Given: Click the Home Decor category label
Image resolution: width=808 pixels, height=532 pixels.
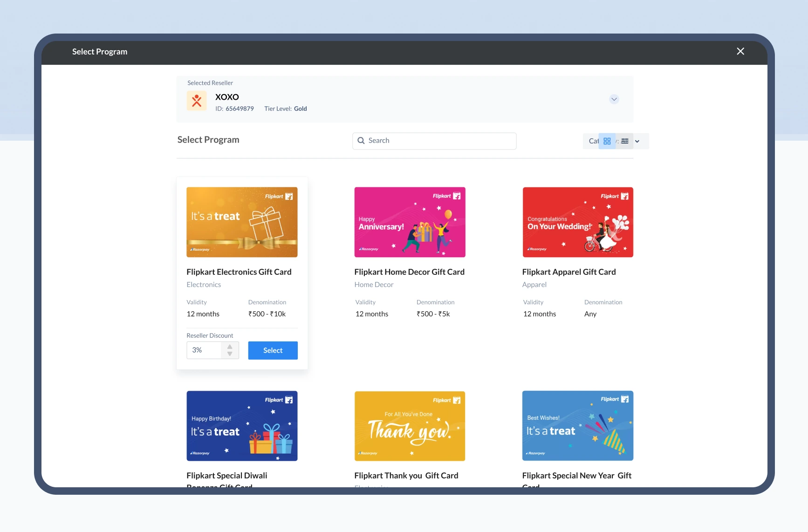Looking at the screenshot, I should (374, 285).
